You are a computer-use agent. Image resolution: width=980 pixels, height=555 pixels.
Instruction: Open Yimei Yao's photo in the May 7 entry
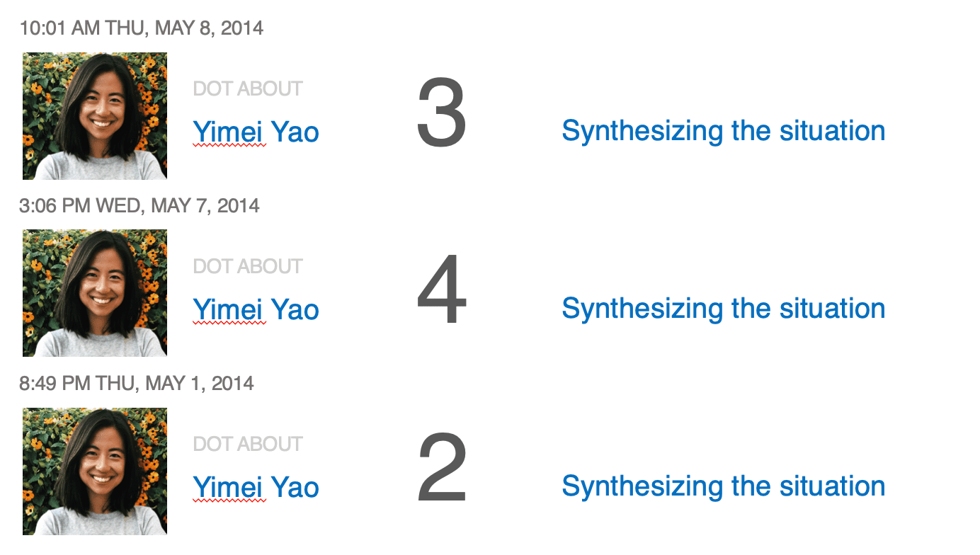pyautogui.click(x=95, y=293)
